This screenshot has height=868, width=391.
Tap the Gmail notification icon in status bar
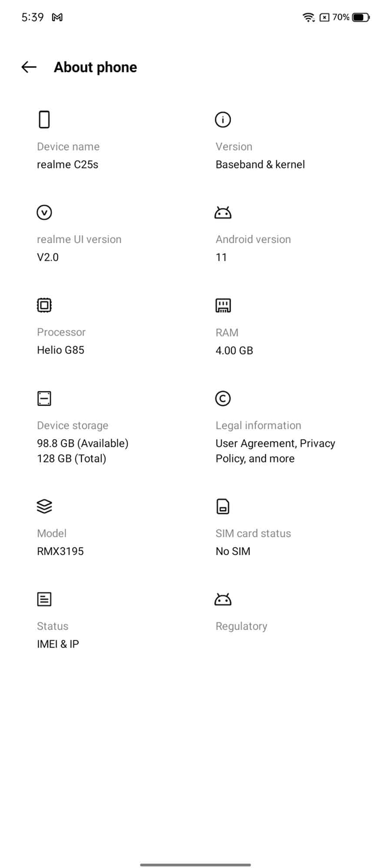[57, 17]
